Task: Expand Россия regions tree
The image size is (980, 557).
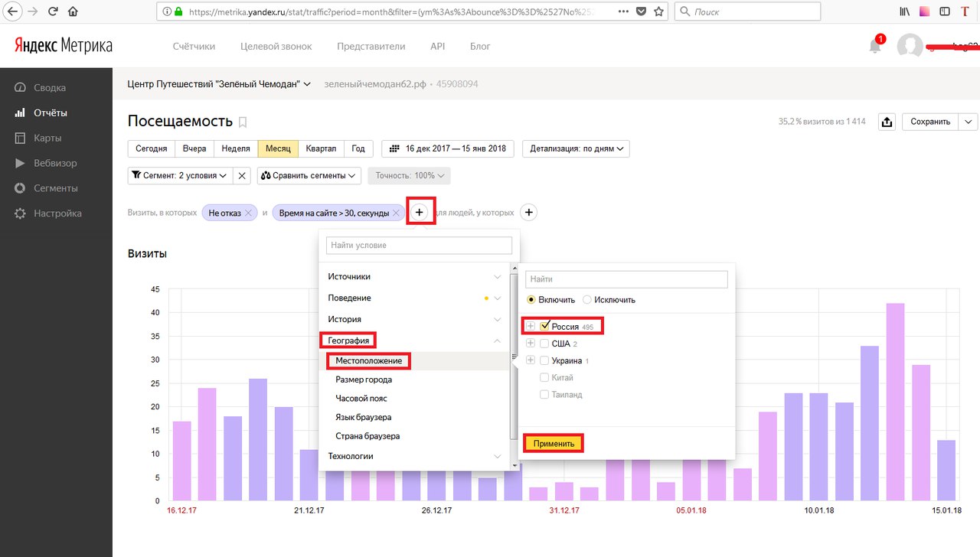Action: pos(531,326)
